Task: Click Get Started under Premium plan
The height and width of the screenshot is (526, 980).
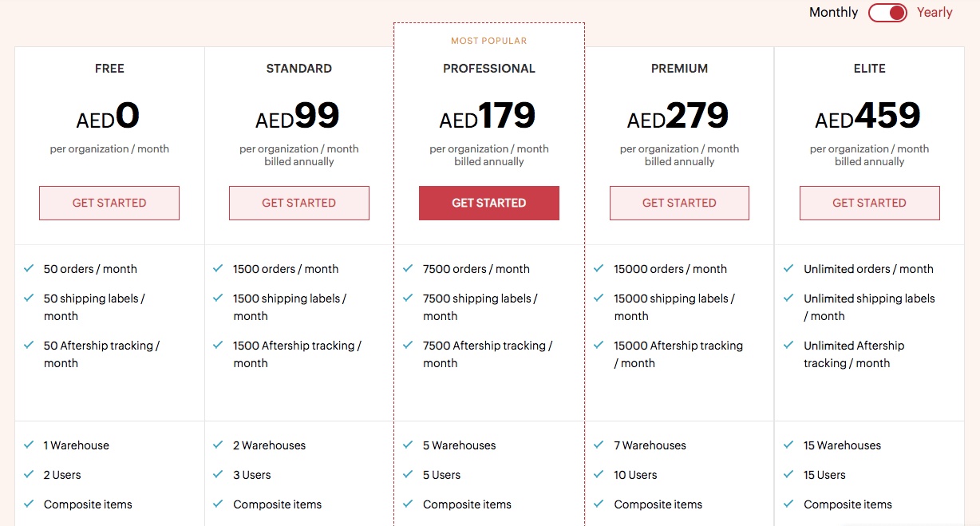Action: 679,203
